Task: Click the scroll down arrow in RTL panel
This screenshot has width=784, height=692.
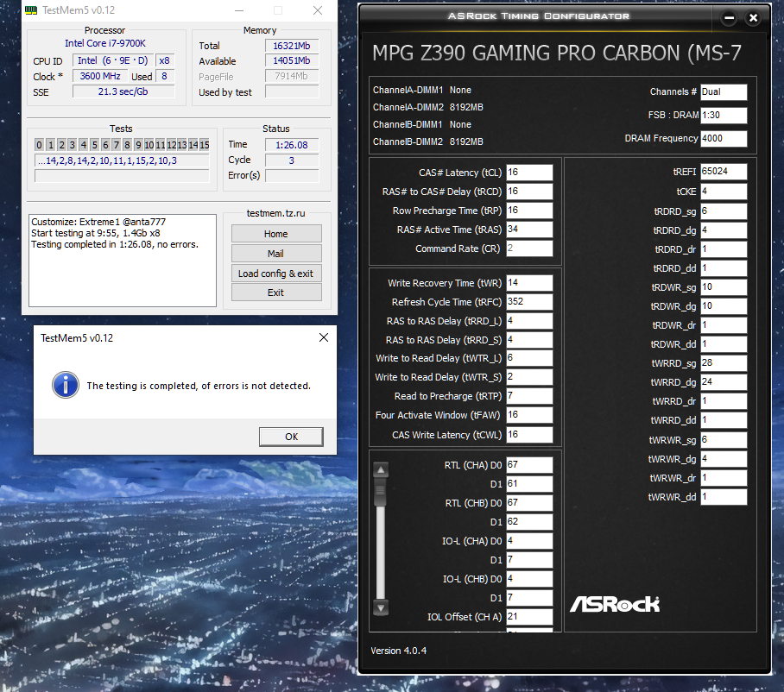Action: coord(381,607)
